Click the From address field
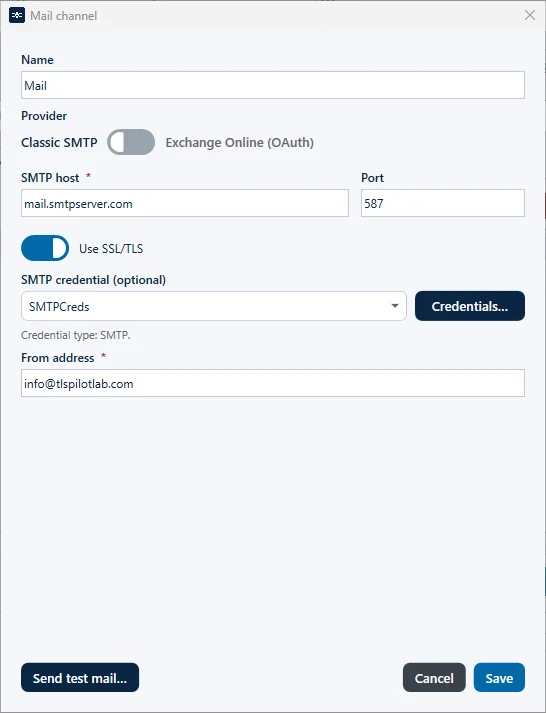The height and width of the screenshot is (713, 546). point(273,383)
